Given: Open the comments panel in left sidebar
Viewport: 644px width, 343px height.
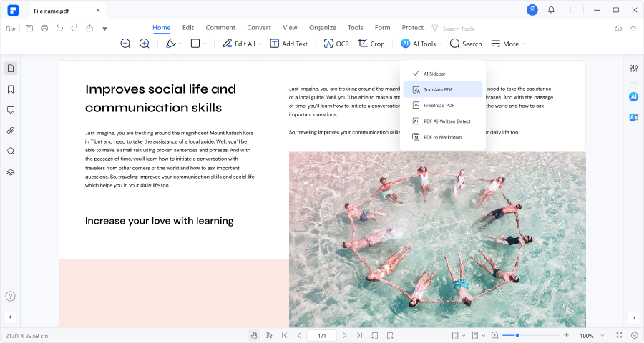Looking at the screenshot, I should click(11, 110).
